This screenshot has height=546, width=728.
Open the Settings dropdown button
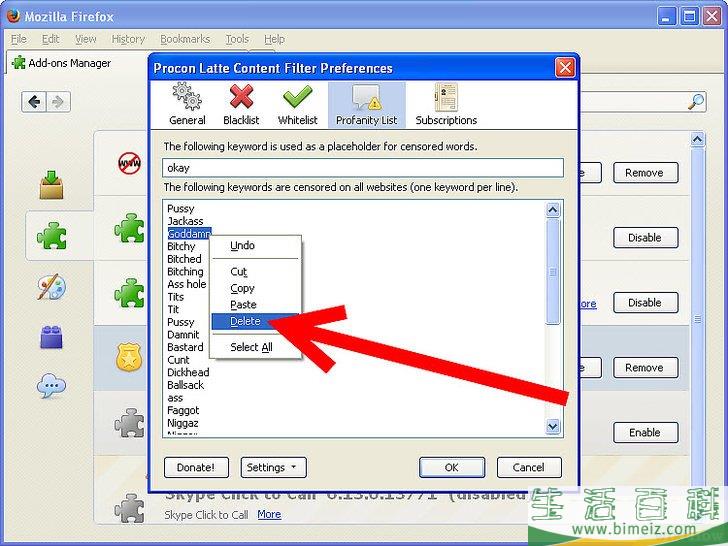pyautogui.click(x=273, y=467)
